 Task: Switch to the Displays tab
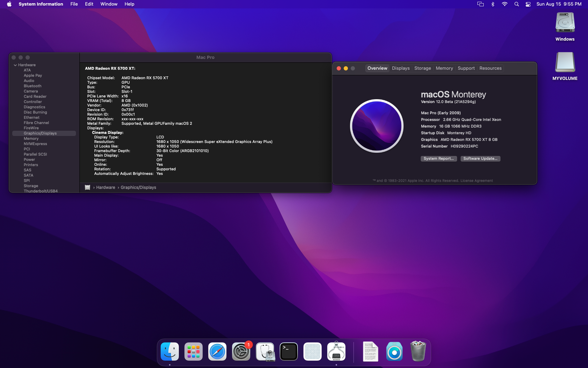point(401,68)
